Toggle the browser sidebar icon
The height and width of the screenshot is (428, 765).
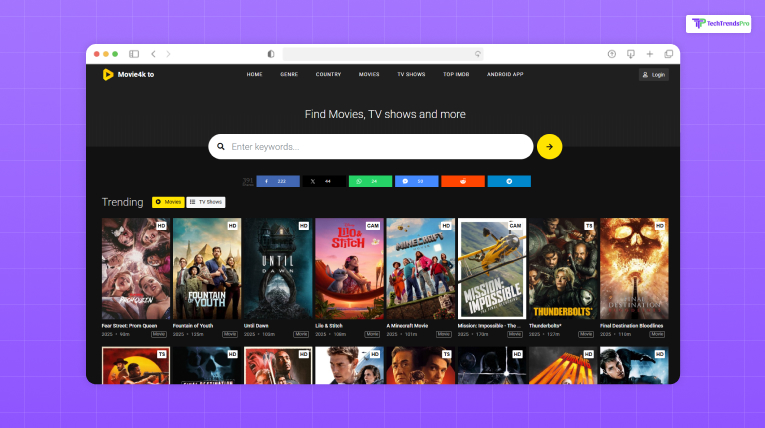(x=134, y=54)
